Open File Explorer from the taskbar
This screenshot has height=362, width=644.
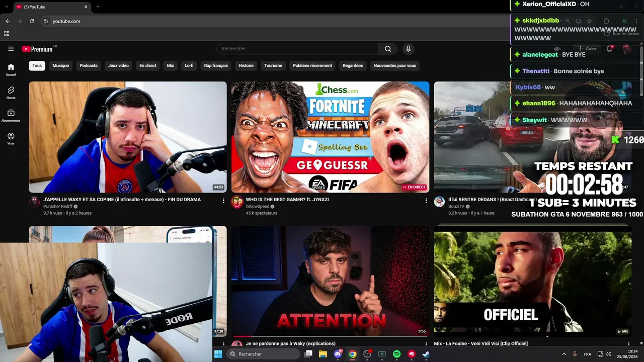323,354
